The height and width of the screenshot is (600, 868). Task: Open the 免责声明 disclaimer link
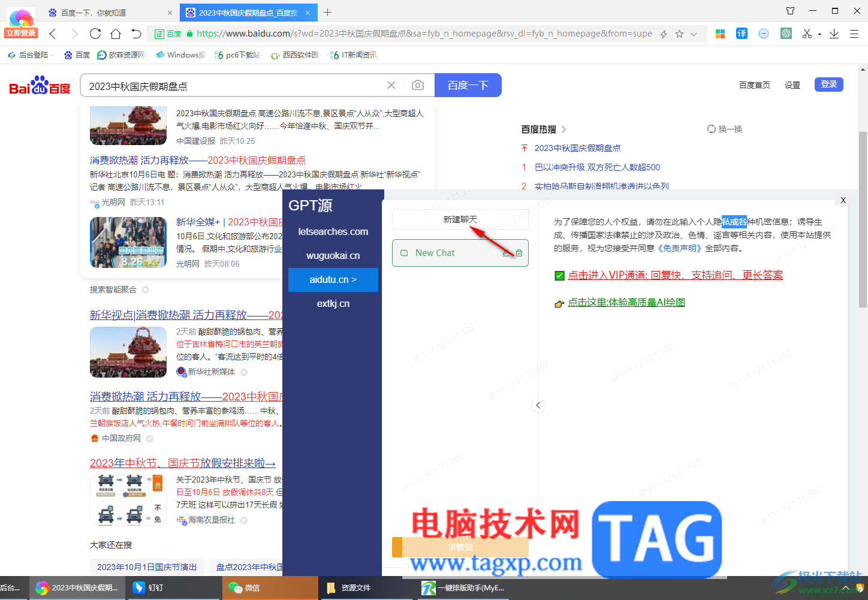[679, 248]
